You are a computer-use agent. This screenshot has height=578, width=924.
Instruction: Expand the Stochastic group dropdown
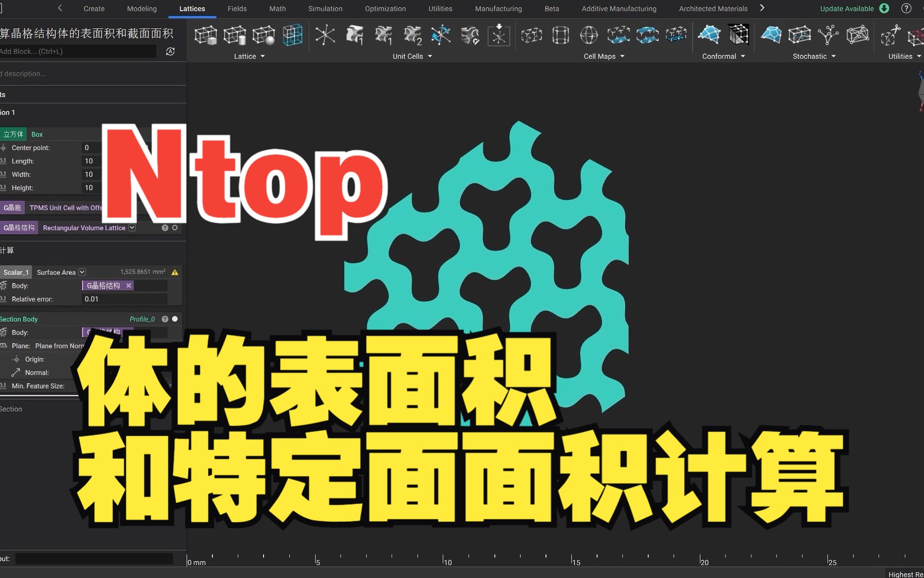[x=834, y=56]
